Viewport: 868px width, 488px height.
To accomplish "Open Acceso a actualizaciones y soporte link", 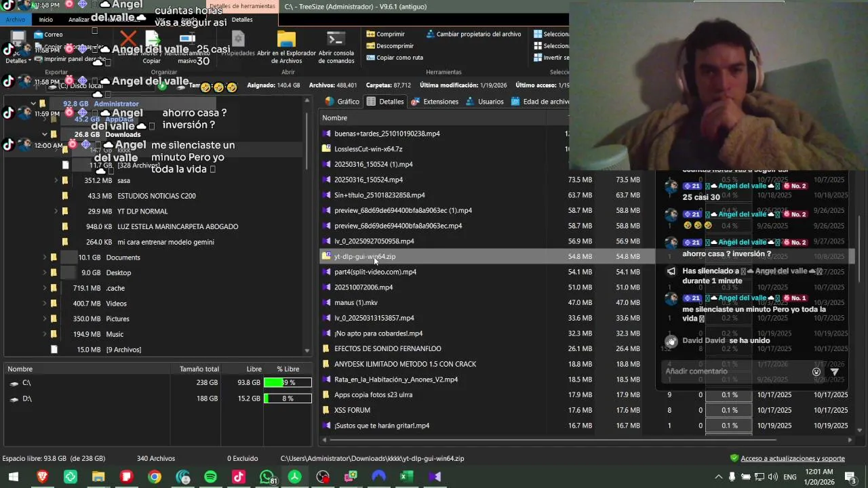I will 793,459.
